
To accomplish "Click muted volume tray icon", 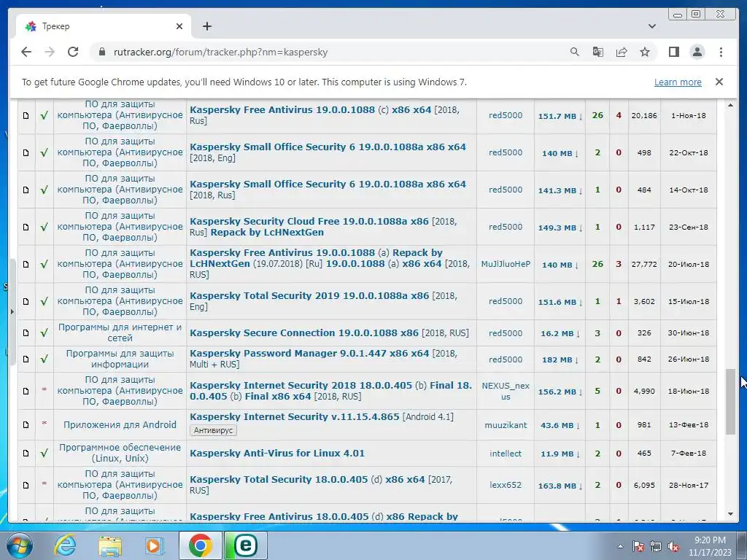I will coord(673,547).
